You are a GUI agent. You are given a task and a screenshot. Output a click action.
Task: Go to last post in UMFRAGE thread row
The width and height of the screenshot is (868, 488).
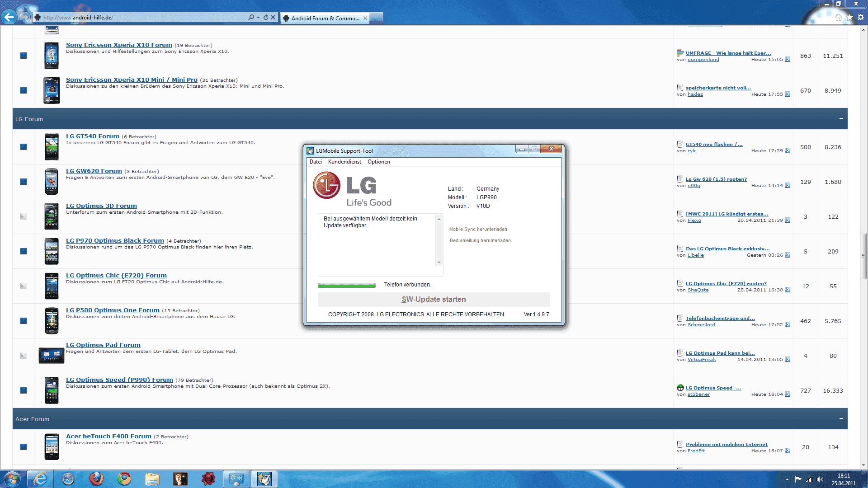(788, 60)
